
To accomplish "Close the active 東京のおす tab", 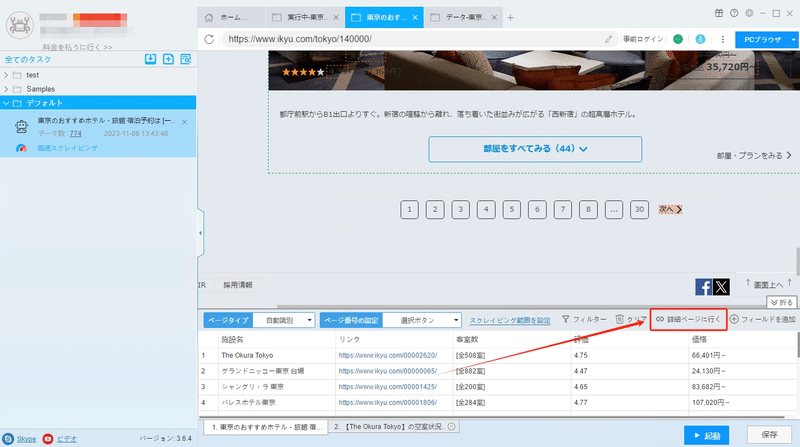I will [x=415, y=17].
